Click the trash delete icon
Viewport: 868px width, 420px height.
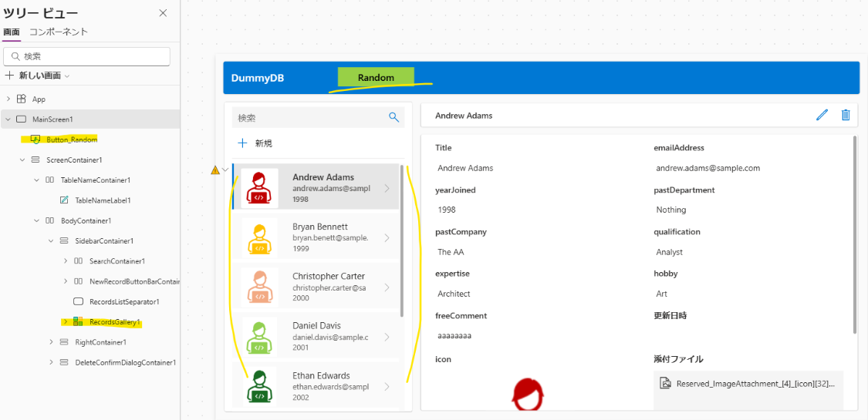coord(846,115)
